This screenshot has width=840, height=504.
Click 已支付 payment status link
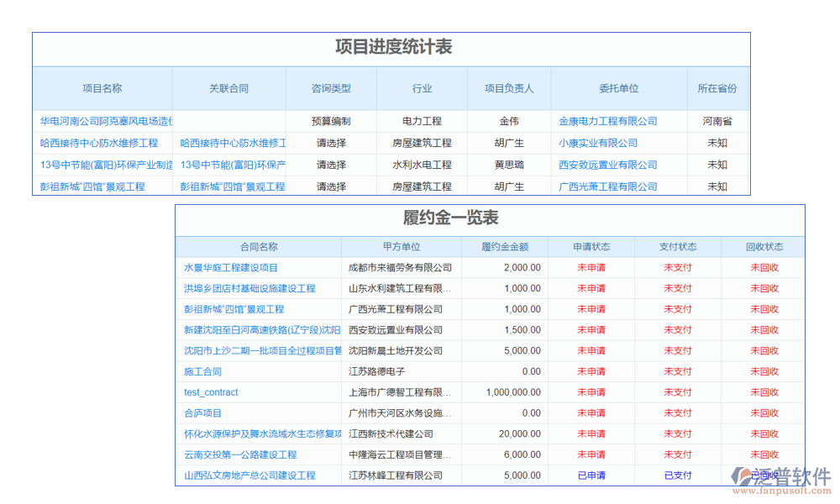click(676, 475)
